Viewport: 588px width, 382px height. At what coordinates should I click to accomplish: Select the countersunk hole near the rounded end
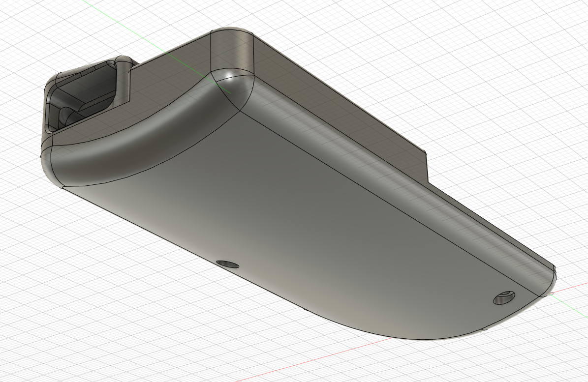tap(504, 298)
